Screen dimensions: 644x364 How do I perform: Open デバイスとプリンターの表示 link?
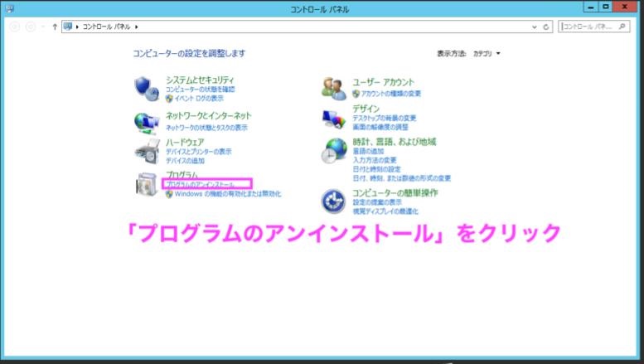click(198, 152)
